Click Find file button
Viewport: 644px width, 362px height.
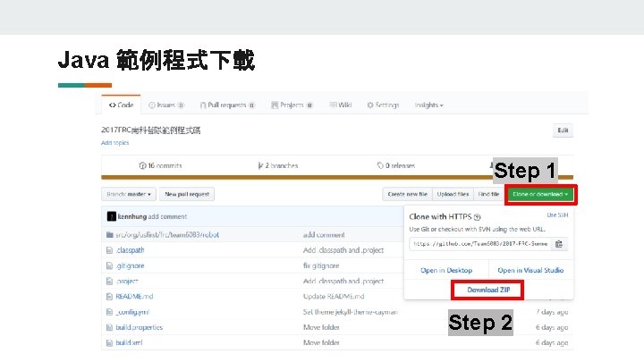pyautogui.click(x=488, y=194)
